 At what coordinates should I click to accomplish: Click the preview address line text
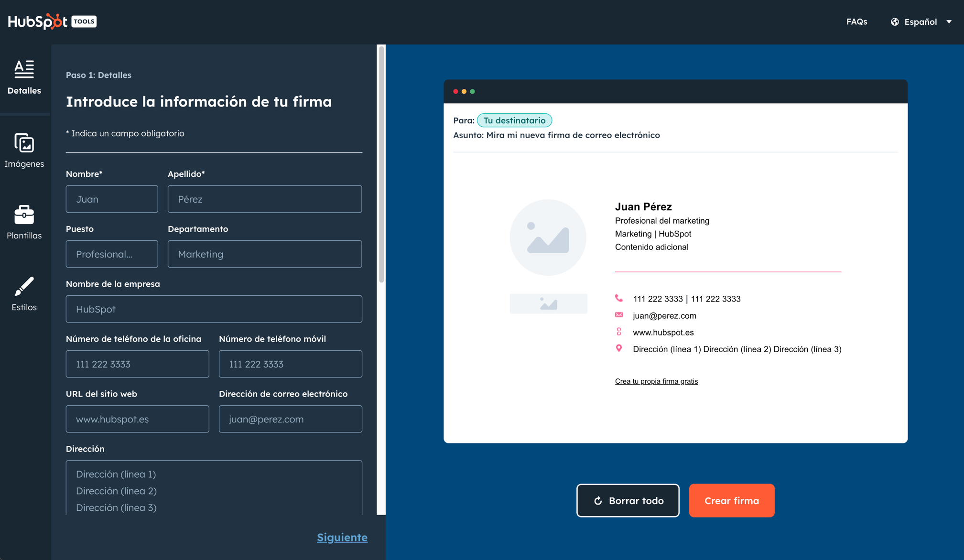(737, 349)
